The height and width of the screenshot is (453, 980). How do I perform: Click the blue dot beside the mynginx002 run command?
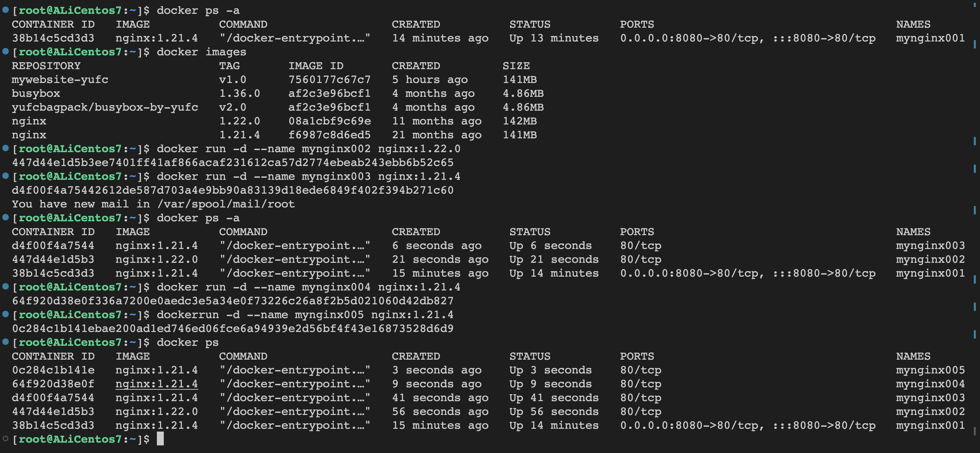pyautogui.click(x=6, y=148)
